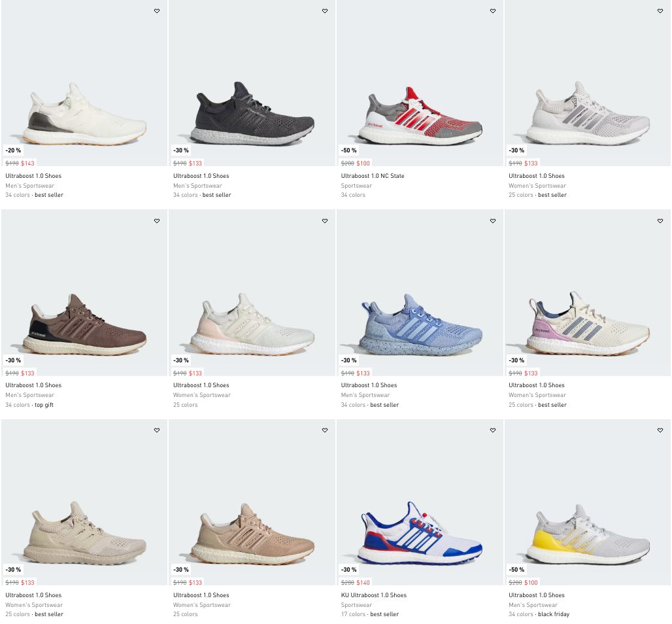The height and width of the screenshot is (624, 672).
Task: Click heart icon on brown Ultraboost shoe
Action: coord(157,221)
